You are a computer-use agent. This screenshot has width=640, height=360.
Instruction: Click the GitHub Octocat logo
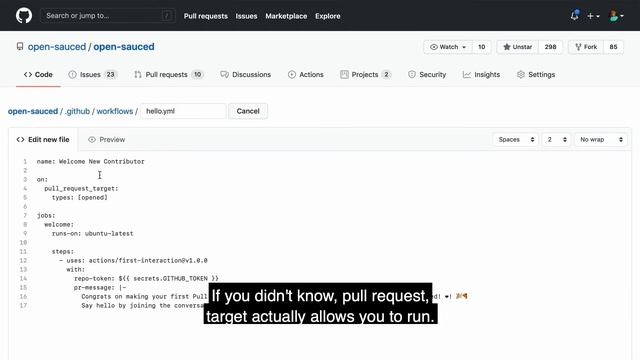click(24, 16)
